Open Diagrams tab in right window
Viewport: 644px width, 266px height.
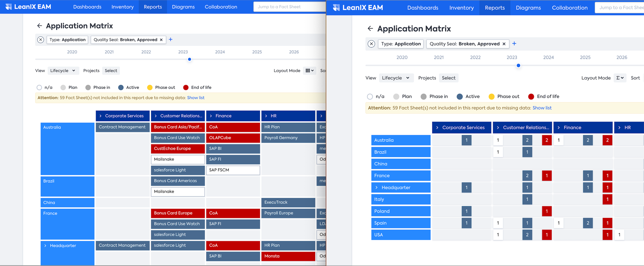[x=528, y=8]
